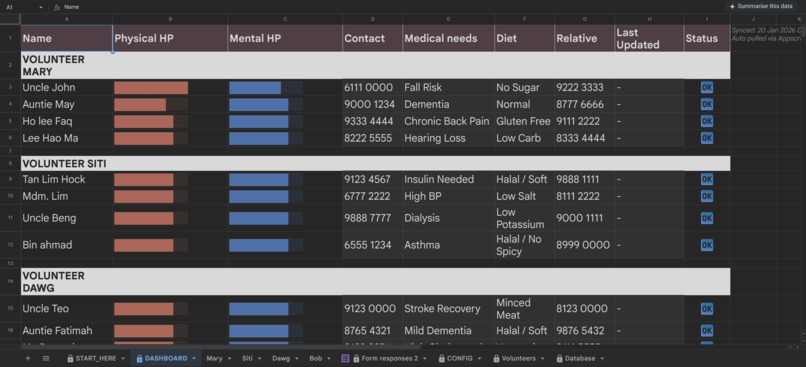Add a new sheet with the plus icon
806x367 pixels.
[28, 358]
